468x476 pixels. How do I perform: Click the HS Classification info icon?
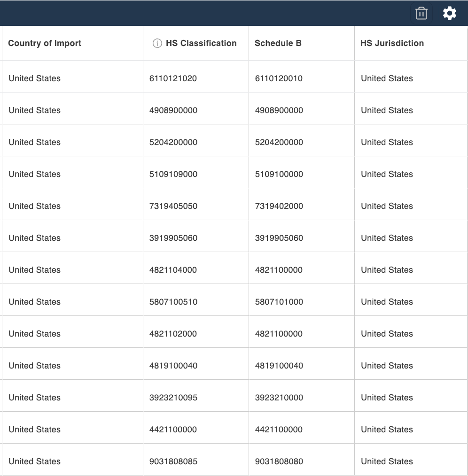pos(157,43)
